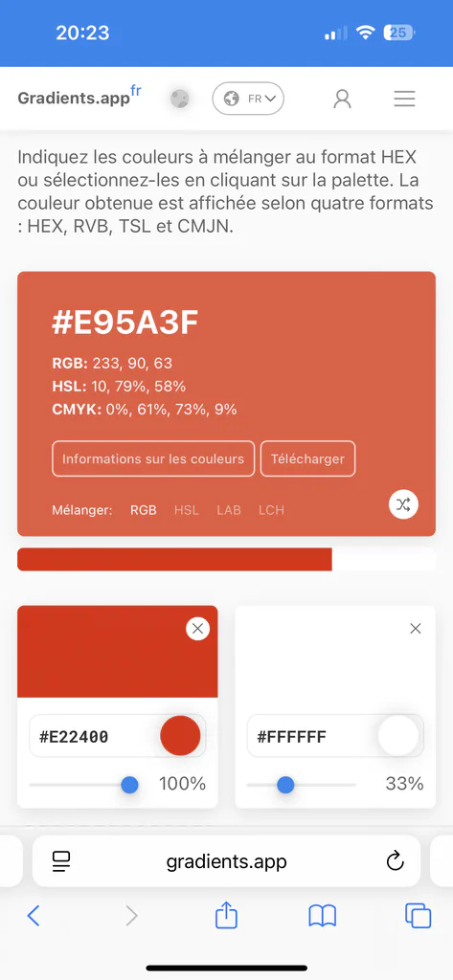Switch mixing mode to LCH
This screenshot has width=453, height=980.
(x=272, y=510)
